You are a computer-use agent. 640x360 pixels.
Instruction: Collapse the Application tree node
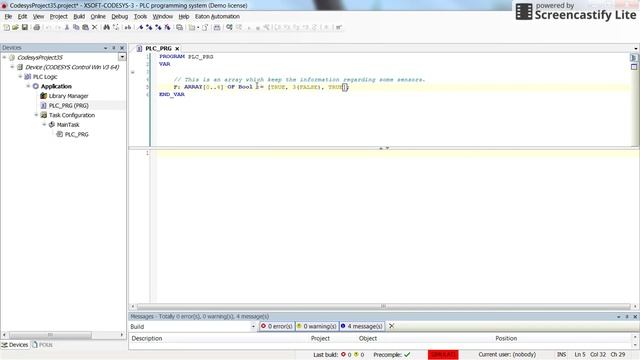coord(28,86)
